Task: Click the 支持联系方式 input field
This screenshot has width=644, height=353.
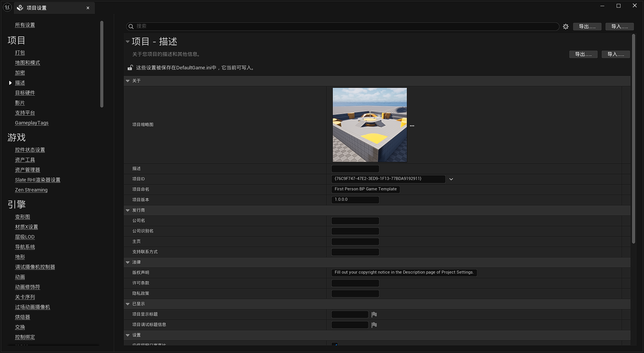Action: 355,252
